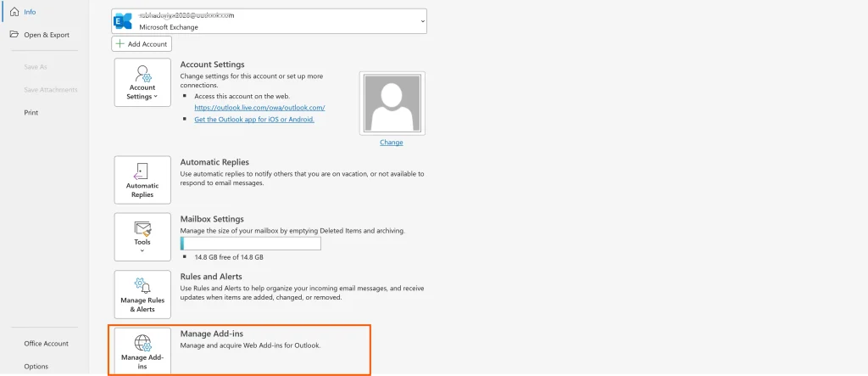Open Options at the sidebar bottom
Image resolution: width=868 pixels, height=376 pixels.
tap(36, 367)
